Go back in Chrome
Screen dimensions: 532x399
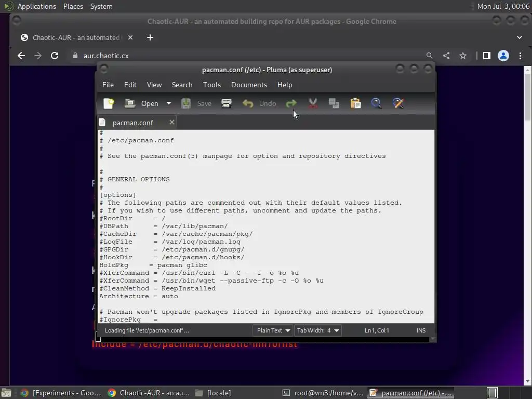[x=21, y=56]
